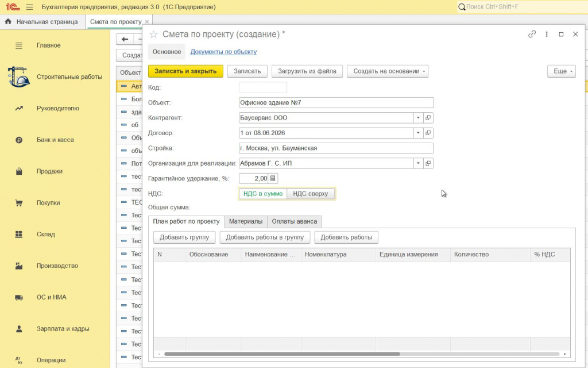This screenshot has width=588, height=368.
Task: Select НДС в сумме option
Action: [x=263, y=194]
